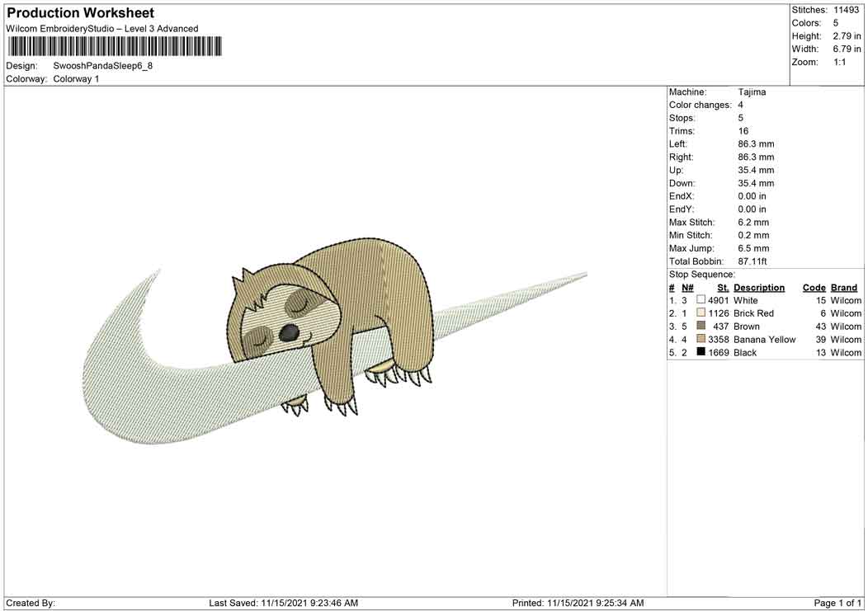Click the Stops row in machine info

(x=705, y=118)
